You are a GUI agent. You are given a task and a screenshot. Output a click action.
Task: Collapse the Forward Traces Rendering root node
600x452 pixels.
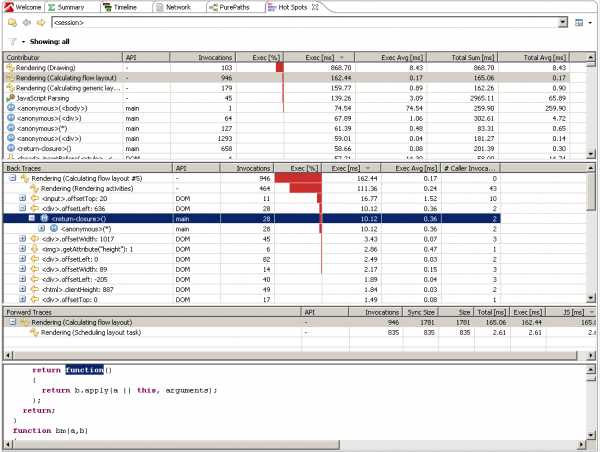point(10,323)
